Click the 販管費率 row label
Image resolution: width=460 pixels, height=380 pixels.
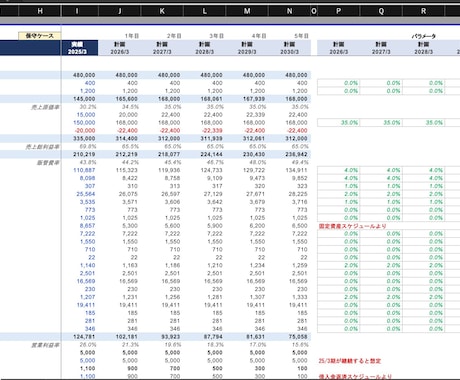pos(48,163)
